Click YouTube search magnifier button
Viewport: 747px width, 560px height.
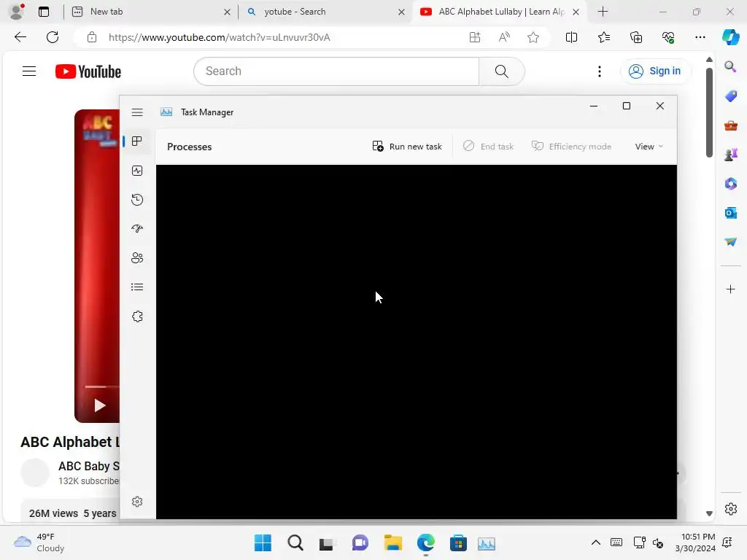(x=502, y=71)
